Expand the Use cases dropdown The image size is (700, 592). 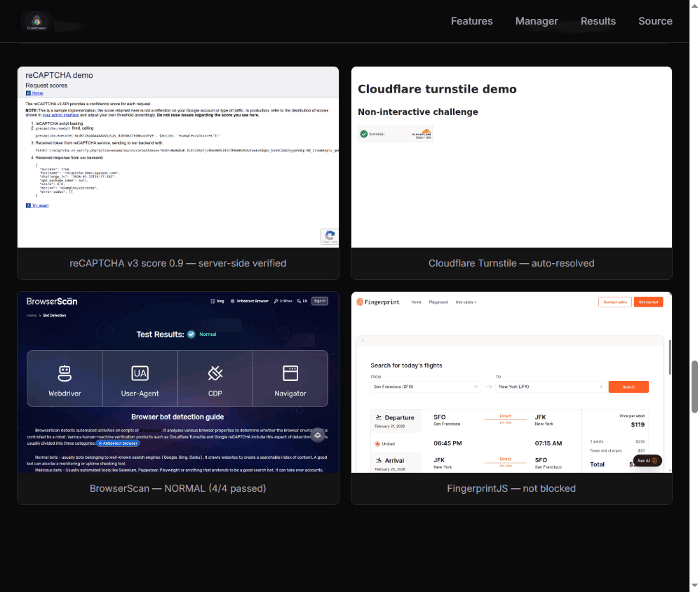click(466, 302)
